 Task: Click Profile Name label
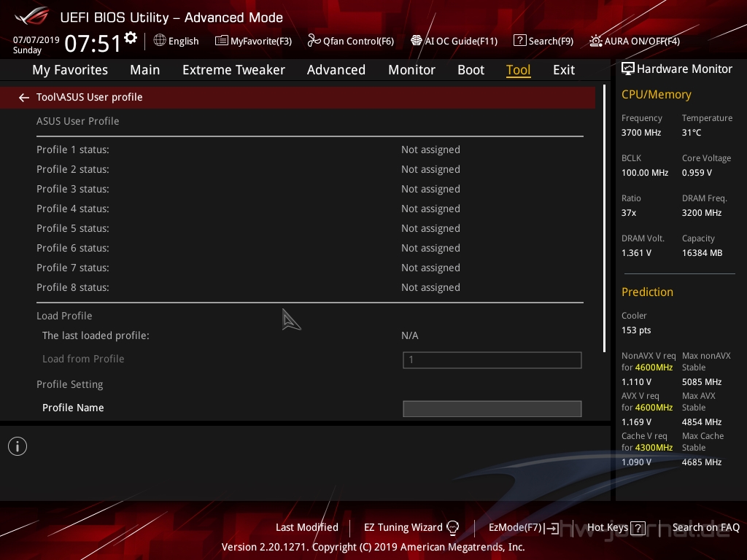(73, 408)
